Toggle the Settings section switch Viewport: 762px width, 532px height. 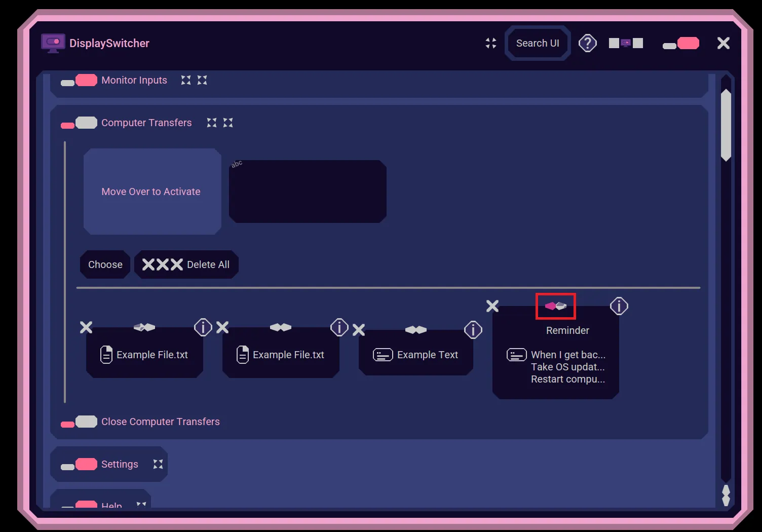coord(79,465)
